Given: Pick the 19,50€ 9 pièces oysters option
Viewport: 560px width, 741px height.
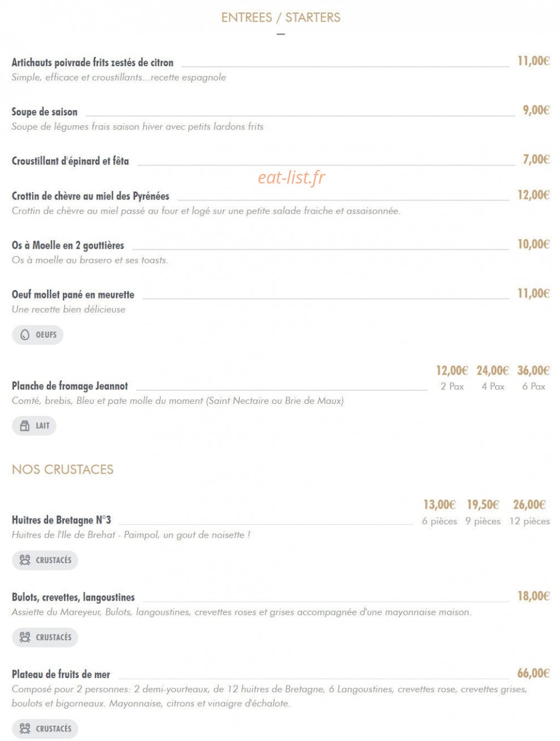Looking at the screenshot, I should pyautogui.click(x=483, y=512).
